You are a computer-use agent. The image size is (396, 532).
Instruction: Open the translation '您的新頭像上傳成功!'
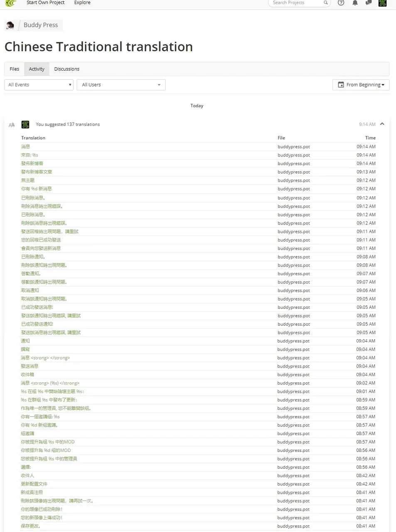[x=42, y=518]
